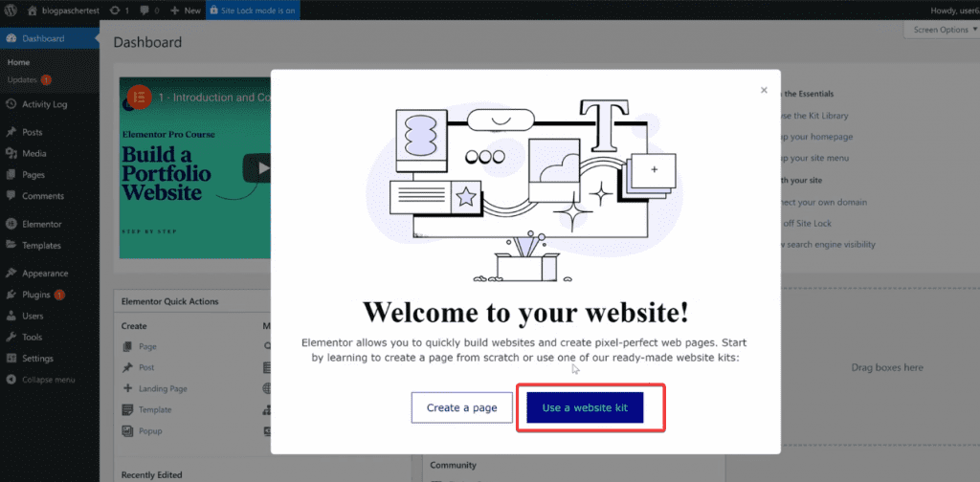
Task: Collapse the admin sidebar menu
Action: coord(41,380)
